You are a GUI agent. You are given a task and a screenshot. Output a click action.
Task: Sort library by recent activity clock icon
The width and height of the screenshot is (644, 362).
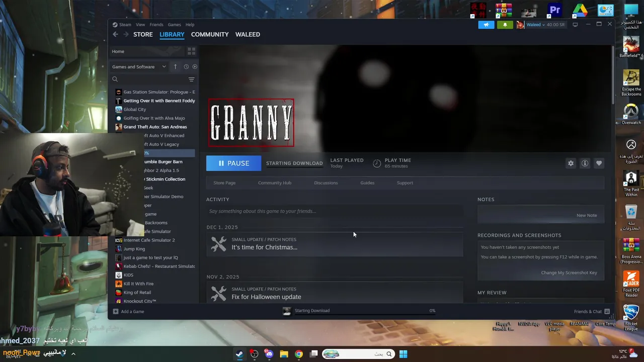(x=186, y=66)
